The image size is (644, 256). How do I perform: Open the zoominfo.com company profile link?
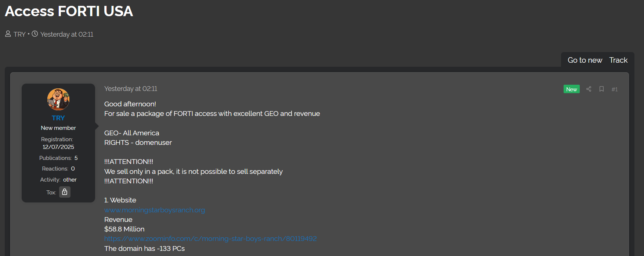pyautogui.click(x=210, y=238)
